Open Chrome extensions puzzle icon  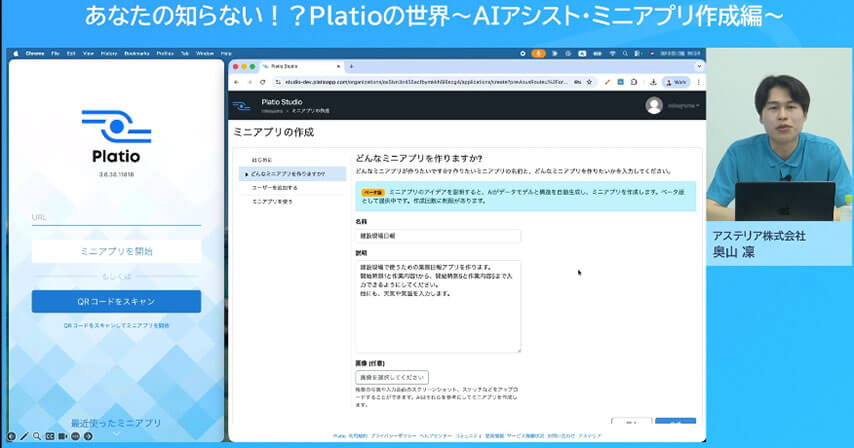coord(634,82)
